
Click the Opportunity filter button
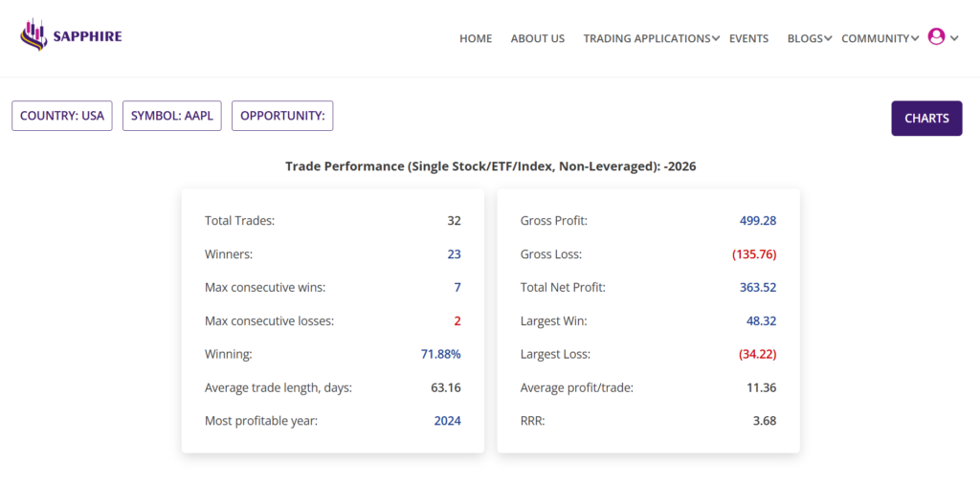tap(282, 116)
